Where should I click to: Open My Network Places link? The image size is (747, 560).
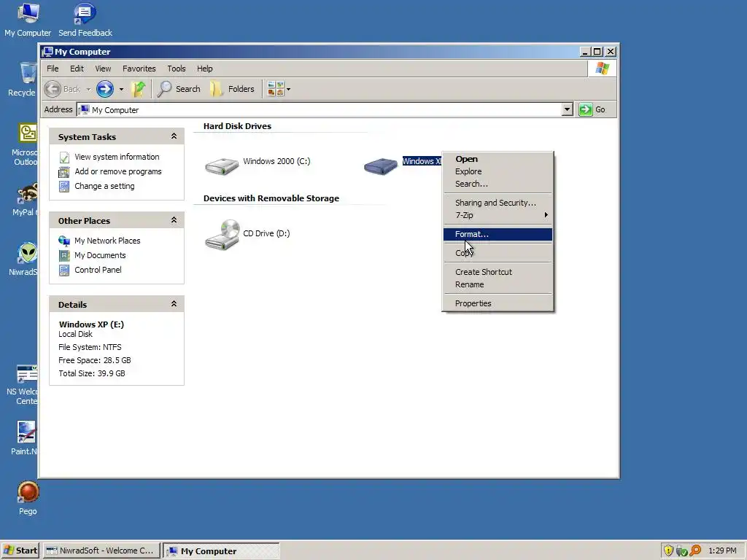click(x=107, y=241)
